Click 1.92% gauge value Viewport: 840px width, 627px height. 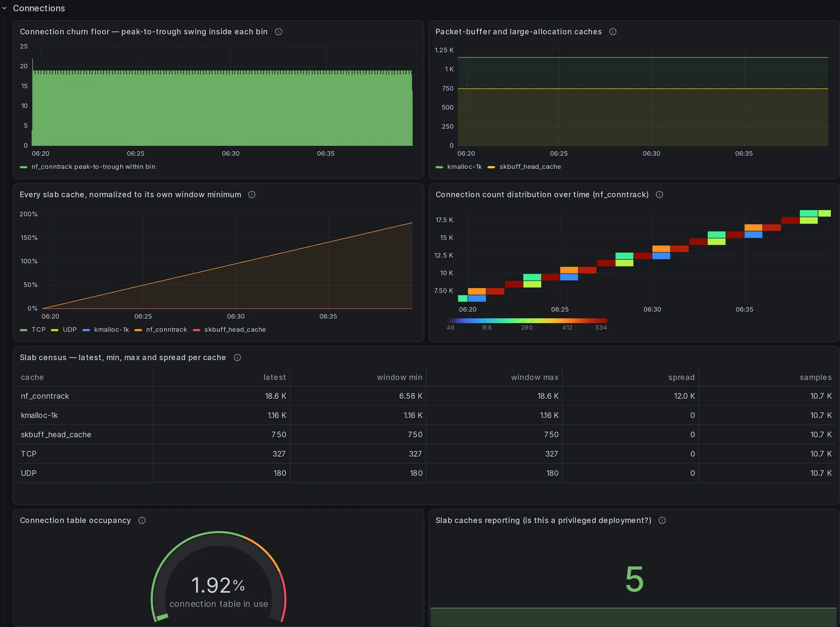tap(218, 585)
